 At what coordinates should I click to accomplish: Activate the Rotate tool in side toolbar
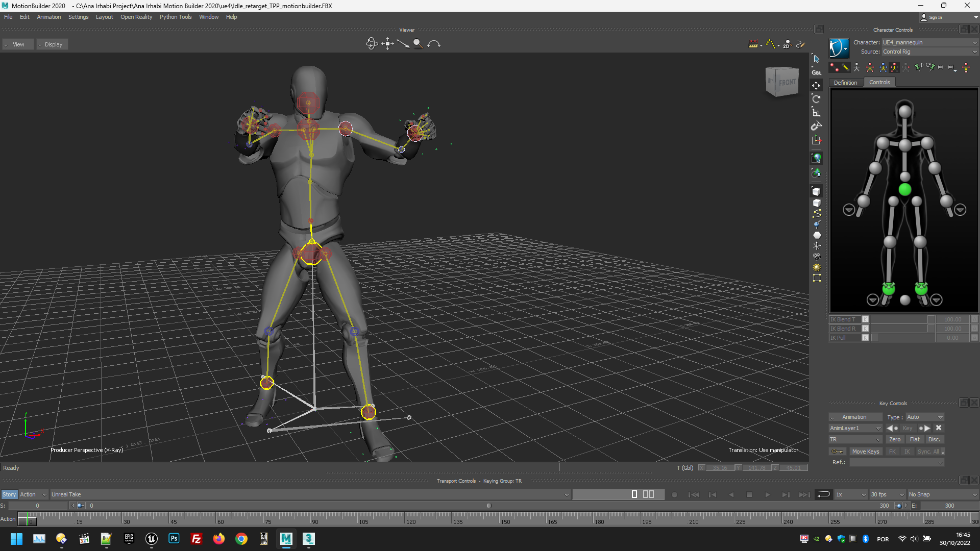816,99
